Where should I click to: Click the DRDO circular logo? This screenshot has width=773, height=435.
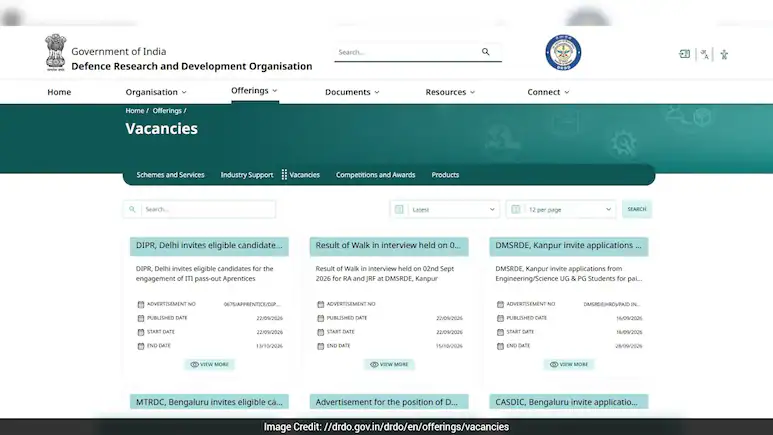click(563, 52)
